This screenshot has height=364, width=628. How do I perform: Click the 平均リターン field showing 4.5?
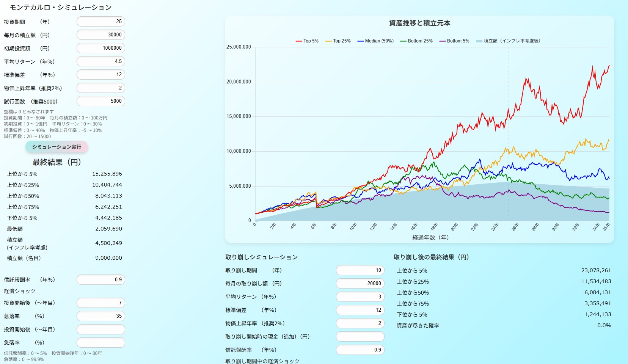[101, 61]
